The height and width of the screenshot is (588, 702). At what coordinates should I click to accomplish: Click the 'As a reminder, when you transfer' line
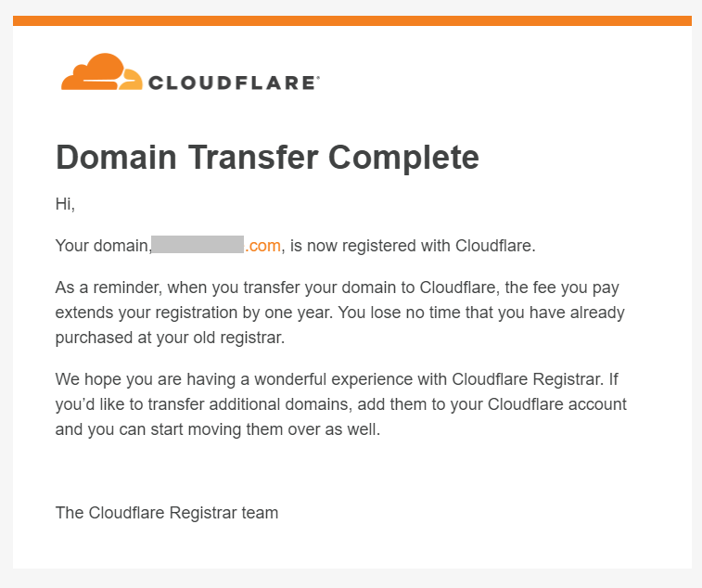click(x=338, y=288)
